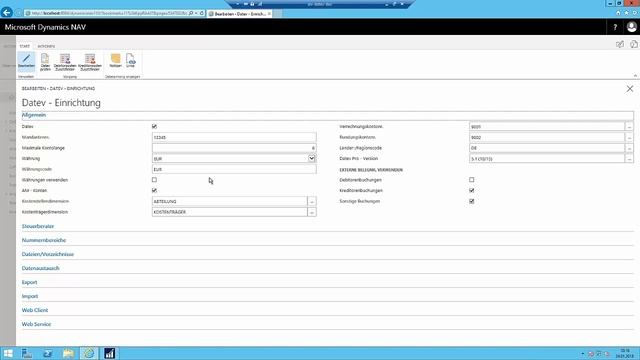Open lookup for Kostenträgerdimension field
The width and height of the screenshot is (640, 360).
312,212
